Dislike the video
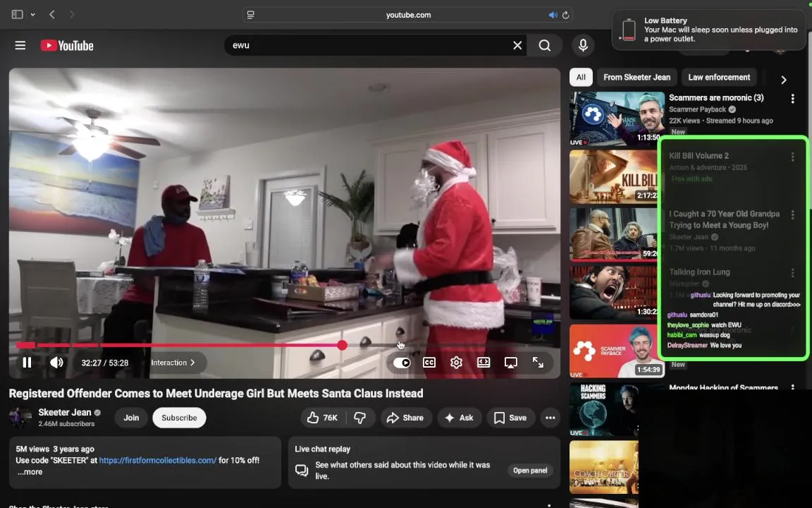 click(360, 418)
